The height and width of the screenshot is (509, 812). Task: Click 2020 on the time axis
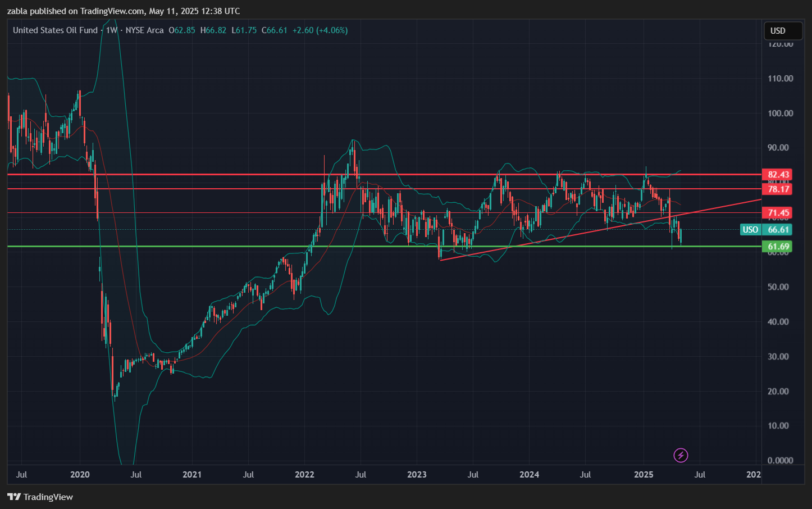click(80, 475)
